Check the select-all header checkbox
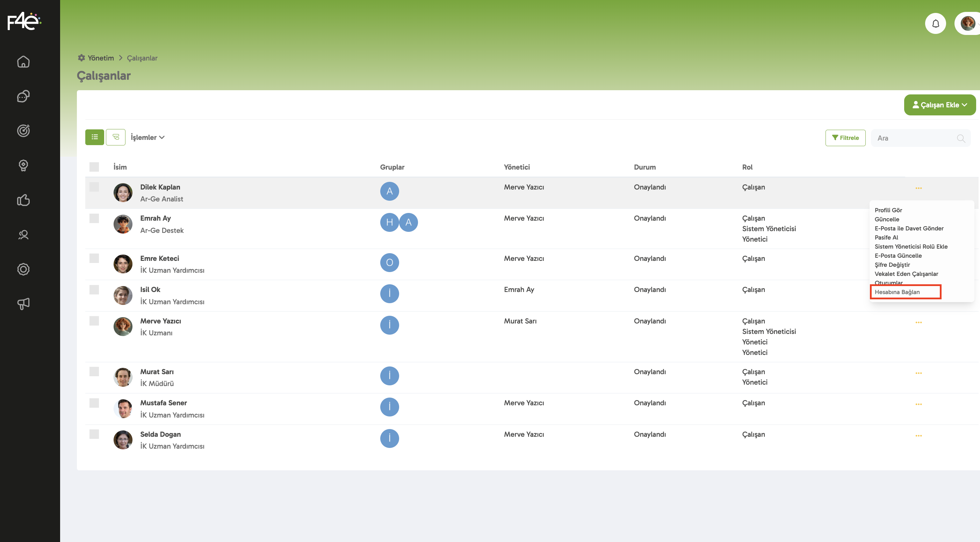Viewport: 980px width, 542px height. (x=94, y=167)
